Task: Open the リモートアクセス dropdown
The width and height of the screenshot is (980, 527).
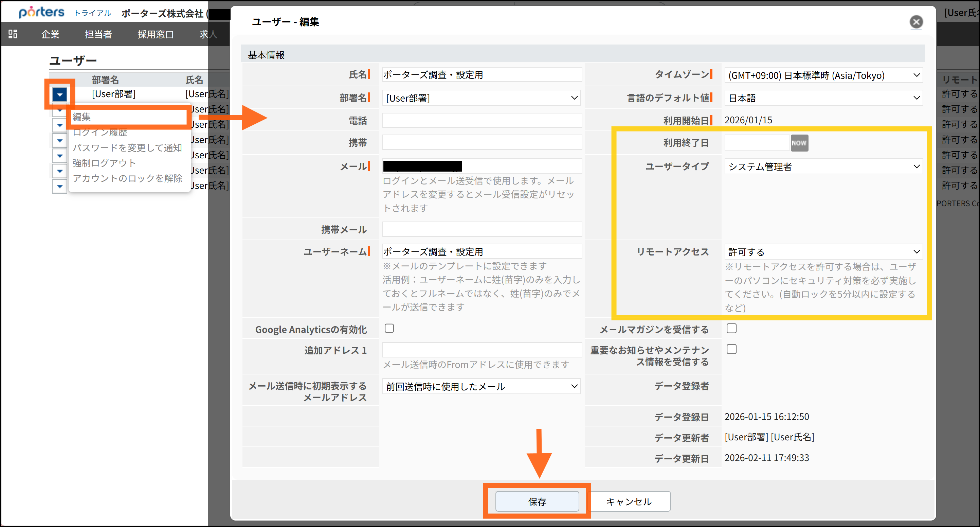Action: [824, 252]
